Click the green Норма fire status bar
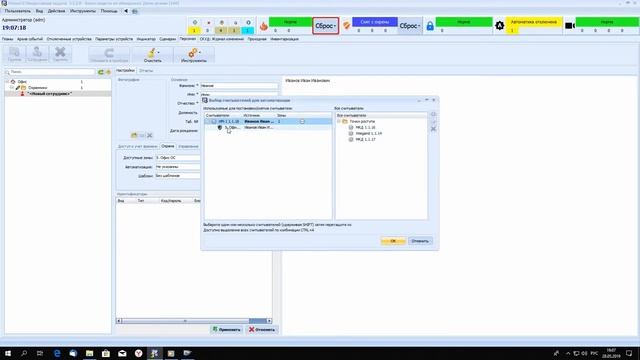640x360 pixels. (290, 22)
